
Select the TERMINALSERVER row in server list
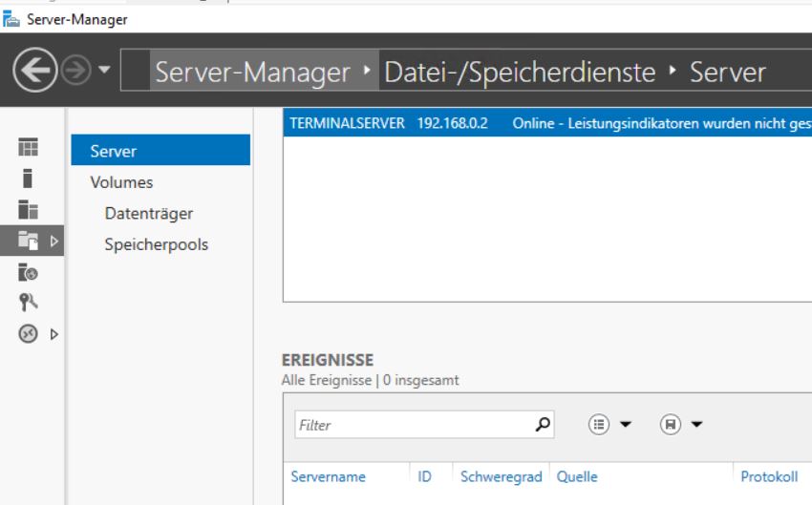coord(547,122)
